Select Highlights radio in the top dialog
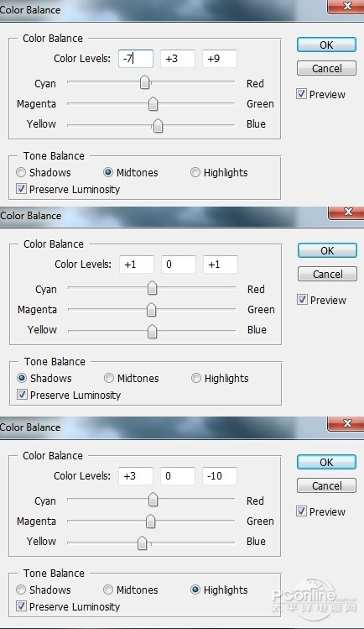The width and height of the screenshot is (364, 629). (195, 172)
